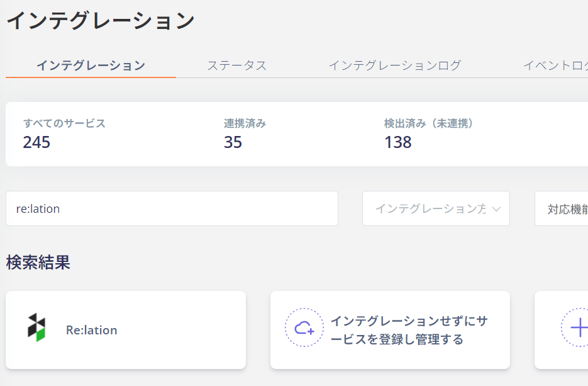Screen dimensions: 588x386
Task: Click the Re:lation service name text
Action: point(91,330)
